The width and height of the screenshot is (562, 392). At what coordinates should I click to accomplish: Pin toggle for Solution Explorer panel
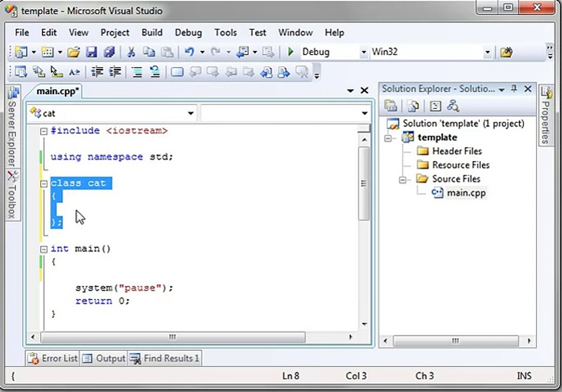[514, 89]
